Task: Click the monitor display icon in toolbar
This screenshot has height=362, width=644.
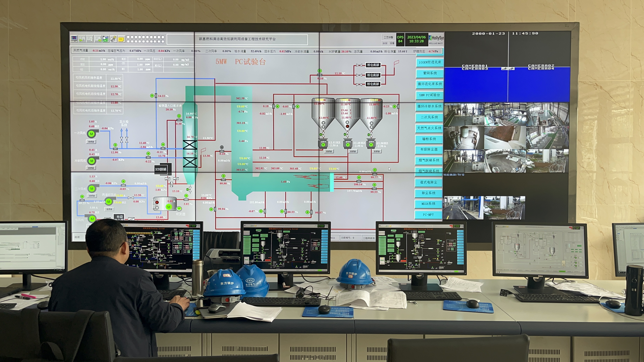Action: tap(74, 39)
